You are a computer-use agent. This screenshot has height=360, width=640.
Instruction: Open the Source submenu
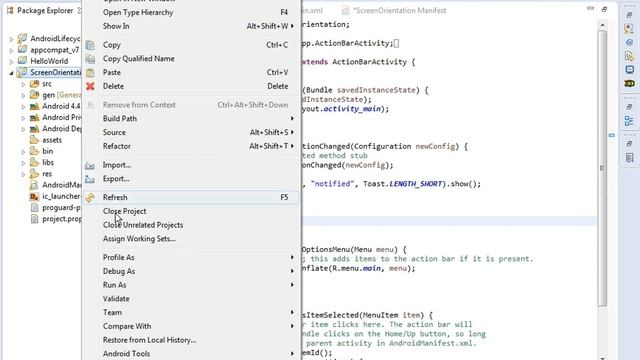tap(191, 132)
